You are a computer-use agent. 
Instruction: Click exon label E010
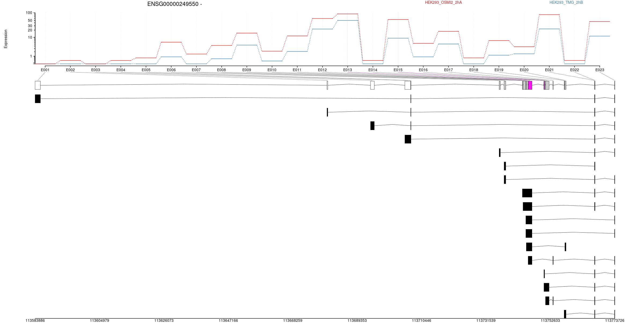tap(272, 70)
